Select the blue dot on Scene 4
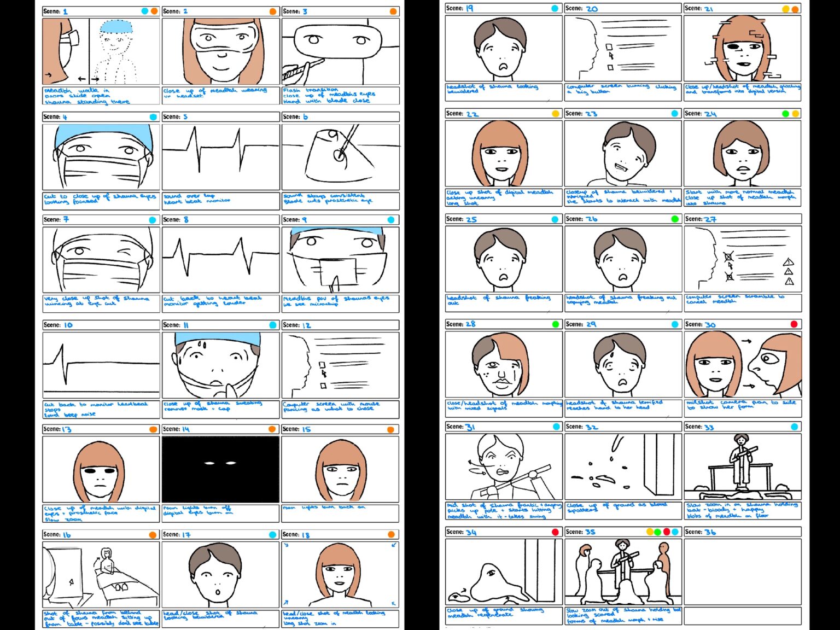The height and width of the screenshot is (630, 840). [x=153, y=117]
